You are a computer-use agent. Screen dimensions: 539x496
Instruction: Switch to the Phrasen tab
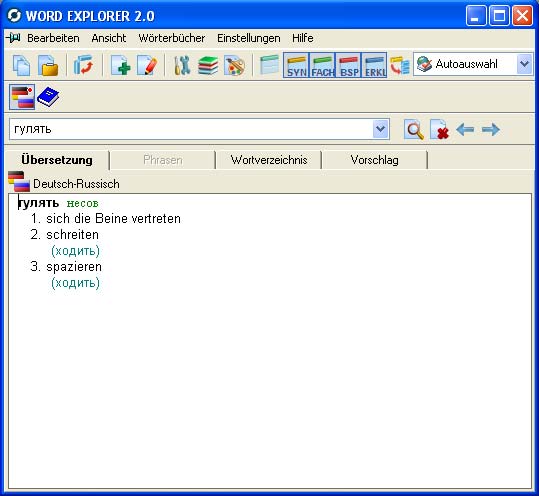[163, 160]
